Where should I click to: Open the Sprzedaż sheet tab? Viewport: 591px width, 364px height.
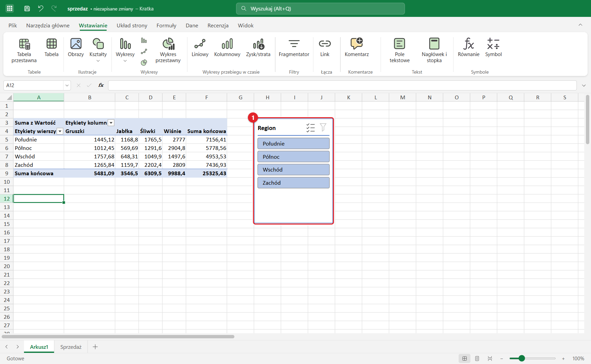(x=71, y=347)
